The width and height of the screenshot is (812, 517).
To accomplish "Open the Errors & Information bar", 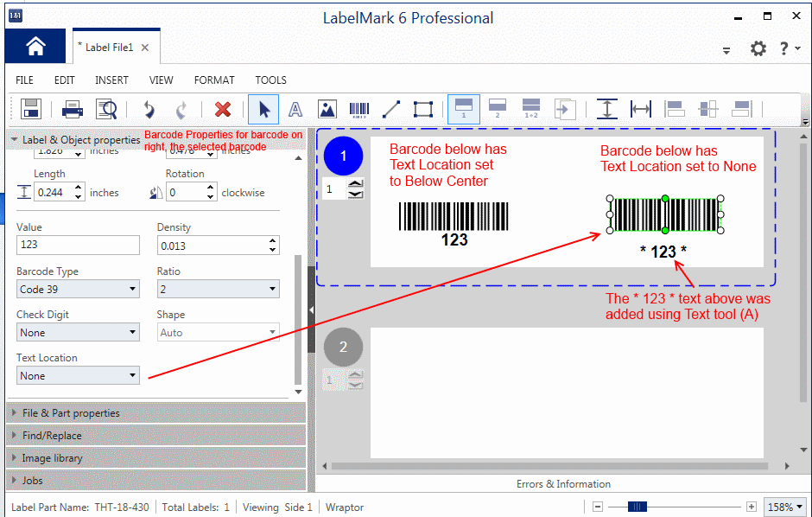I will [x=563, y=484].
